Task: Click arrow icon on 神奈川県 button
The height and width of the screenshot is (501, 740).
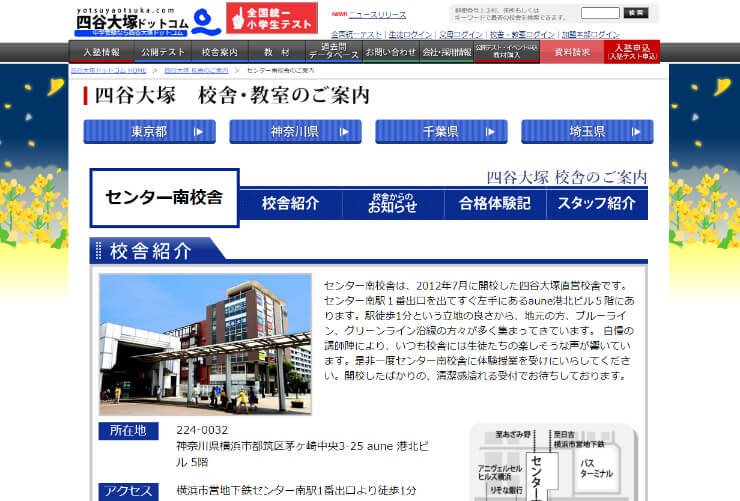Action: pyautogui.click(x=344, y=132)
